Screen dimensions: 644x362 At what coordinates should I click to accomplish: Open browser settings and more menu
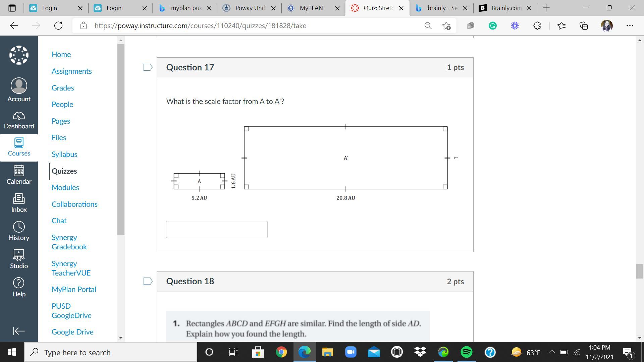(630, 26)
